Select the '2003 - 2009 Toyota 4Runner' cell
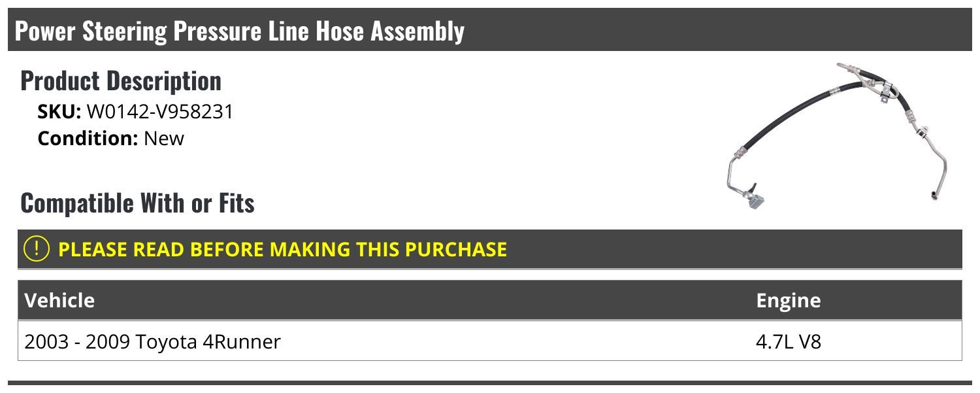 (x=152, y=341)
